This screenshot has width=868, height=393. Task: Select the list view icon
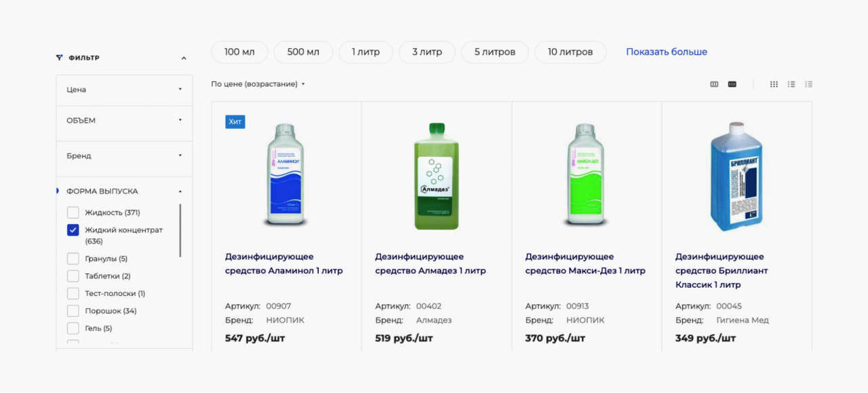[791, 84]
